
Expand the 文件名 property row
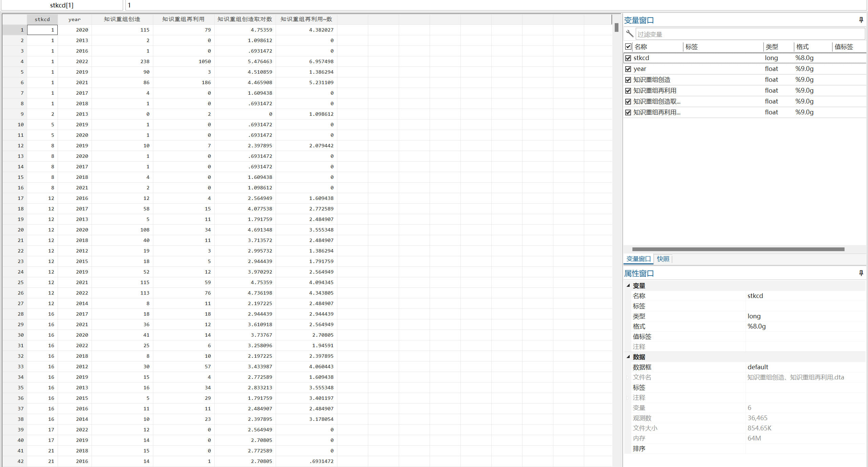coord(628,377)
